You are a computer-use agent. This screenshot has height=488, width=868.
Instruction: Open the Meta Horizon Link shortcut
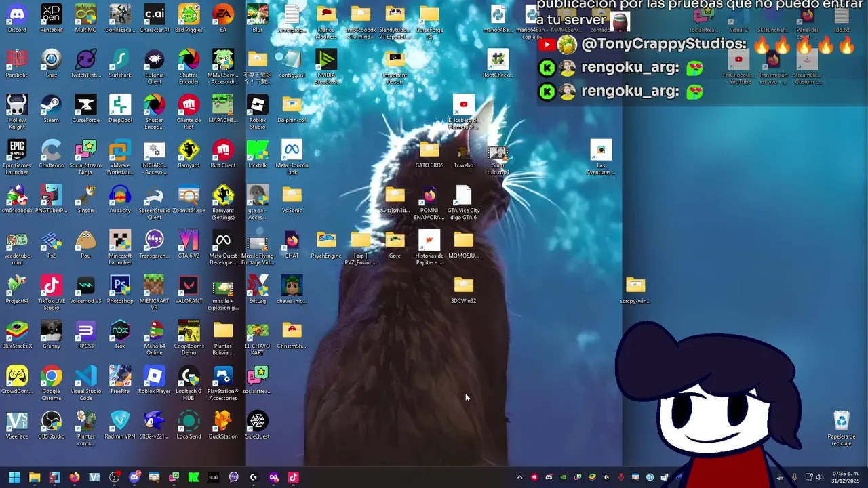tap(292, 157)
